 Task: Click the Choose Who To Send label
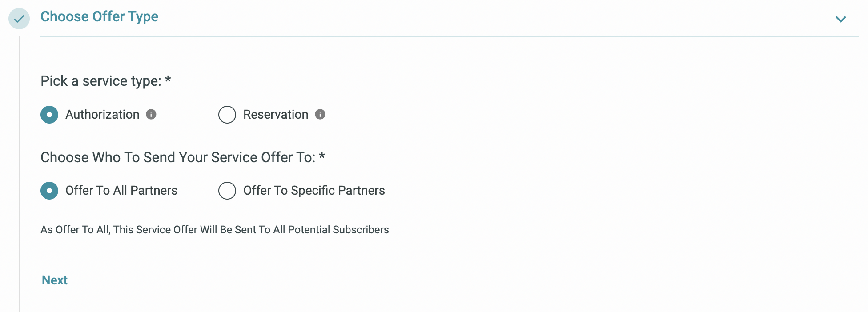(x=178, y=157)
